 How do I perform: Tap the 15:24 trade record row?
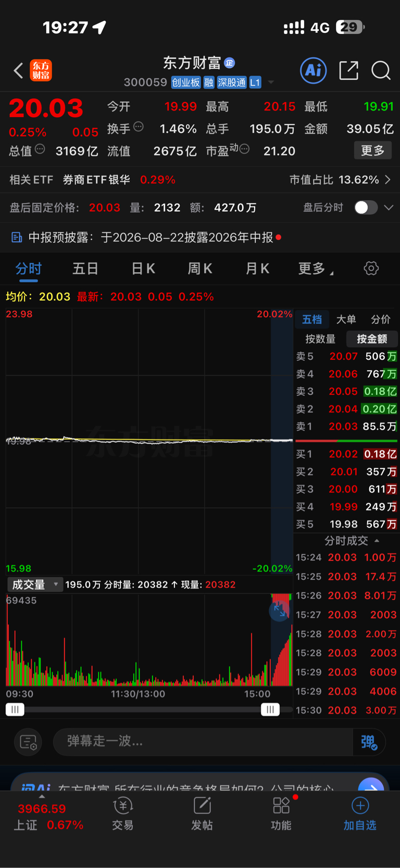tap(346, 557)
